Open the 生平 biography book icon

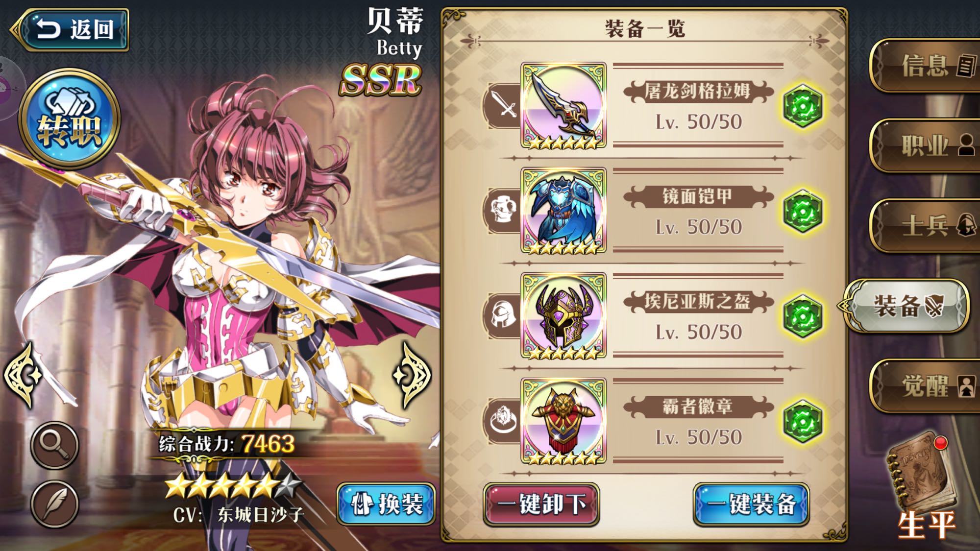(x=922, y=485)
